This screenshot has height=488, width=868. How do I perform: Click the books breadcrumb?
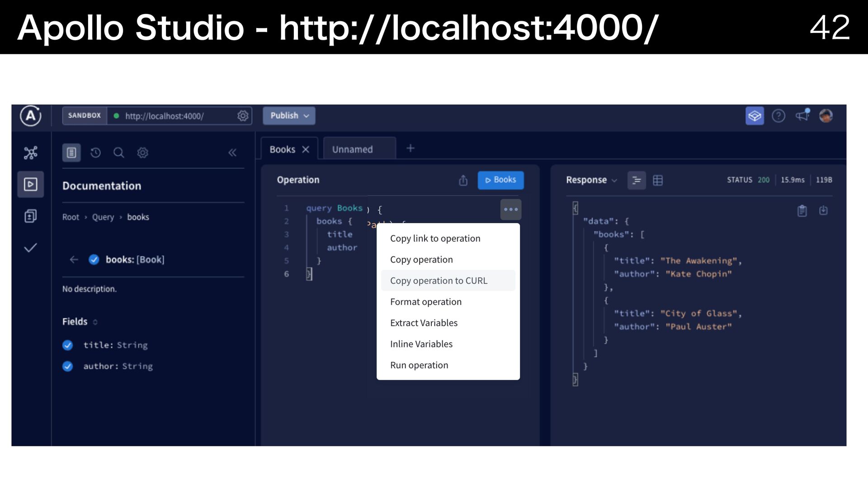click(138, 217)
